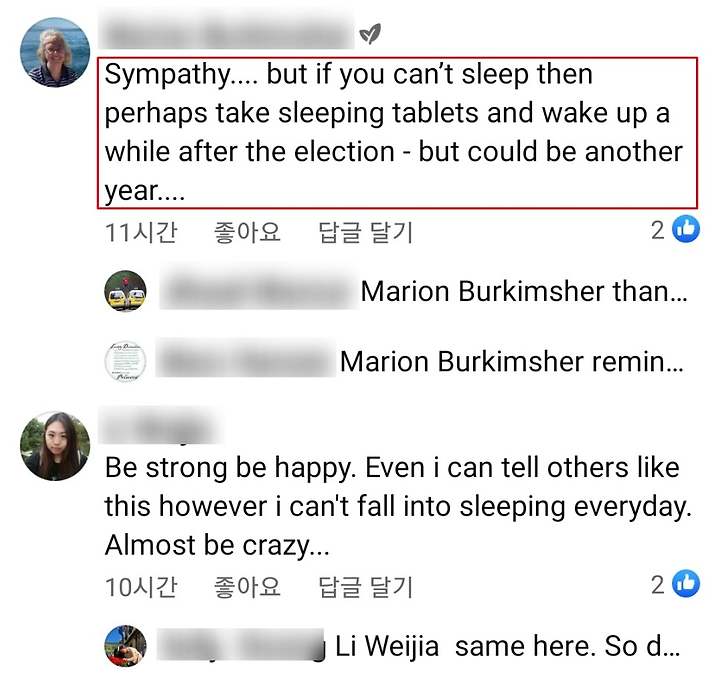Expand the reply 'Li Weijia same here. So d...'
The image size is (720, 677).
point(507,646)
